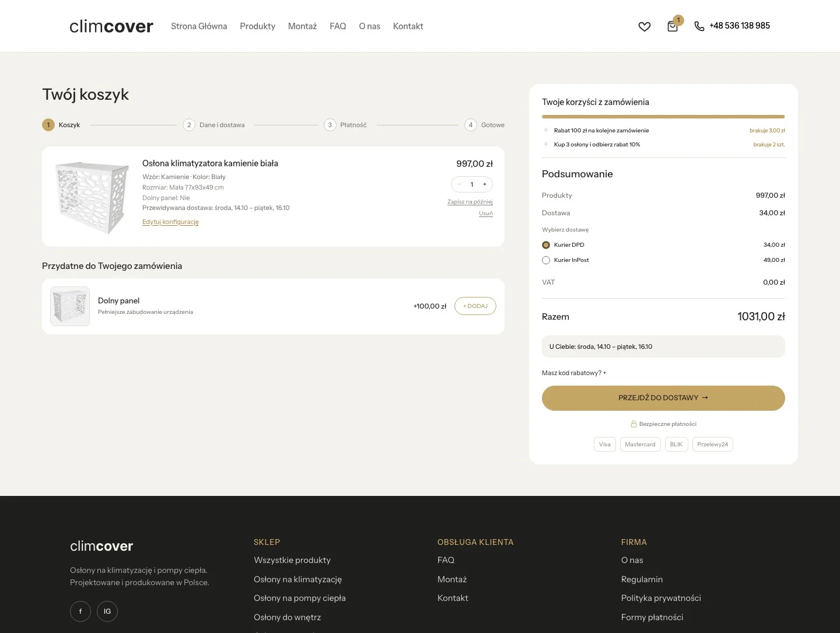
Task: Click product title Osłona klimatyzatora kamienie biała
Action: 210,163
